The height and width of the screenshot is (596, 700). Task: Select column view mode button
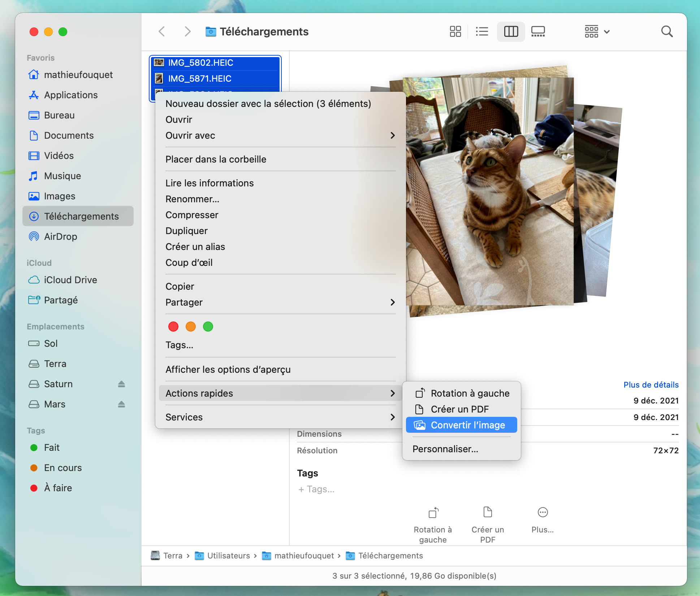click(x=511, y=31)
